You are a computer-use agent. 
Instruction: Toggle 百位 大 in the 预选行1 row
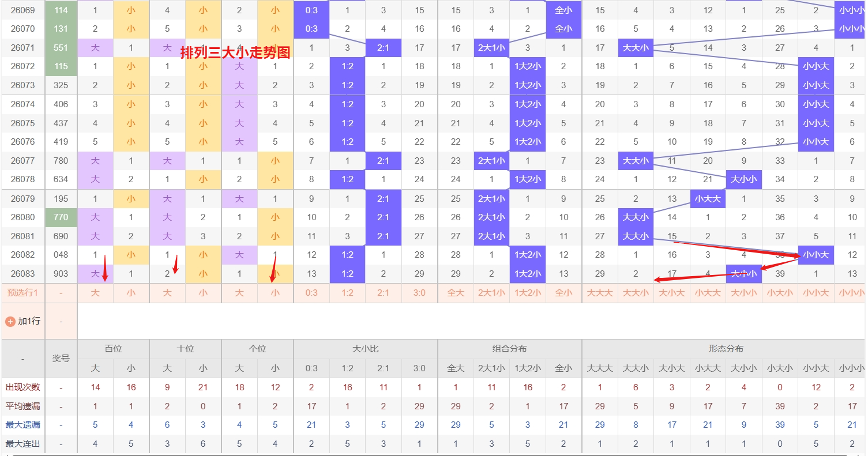[95, 293]
